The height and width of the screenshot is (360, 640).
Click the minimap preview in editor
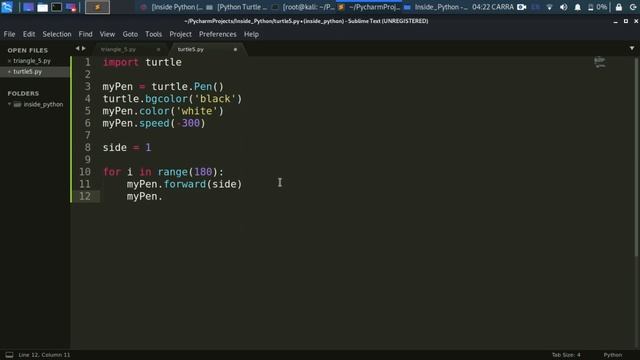[600, 62]
